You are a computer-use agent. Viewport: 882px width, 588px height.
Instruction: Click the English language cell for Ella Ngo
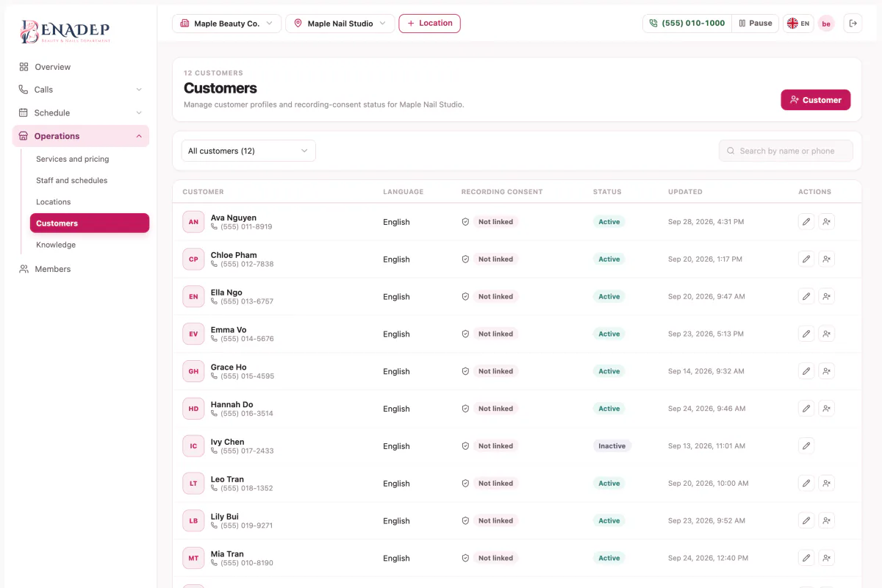[x=396, y=296]
